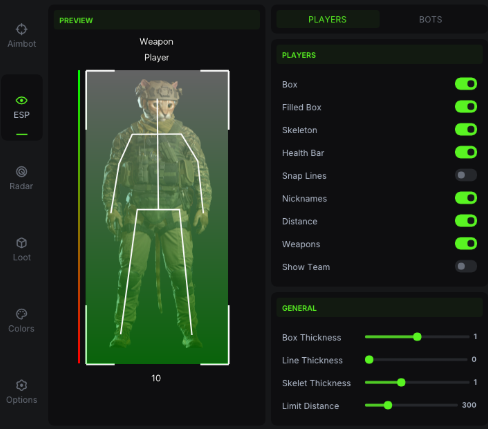Disable the Skeleton toggle
This screenshot has width=488, height=429.
click(x=466, y=129)
